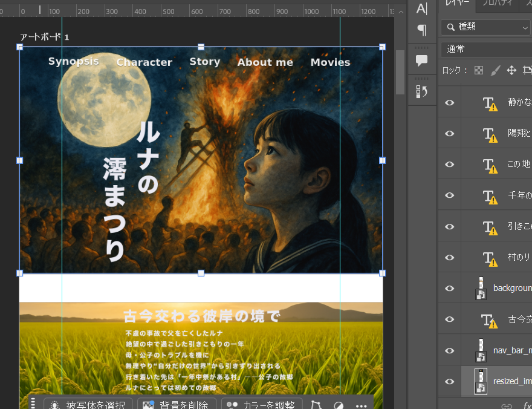Open the three-dot more options in taskbar
532x409 pixels.
pos(362,405)
